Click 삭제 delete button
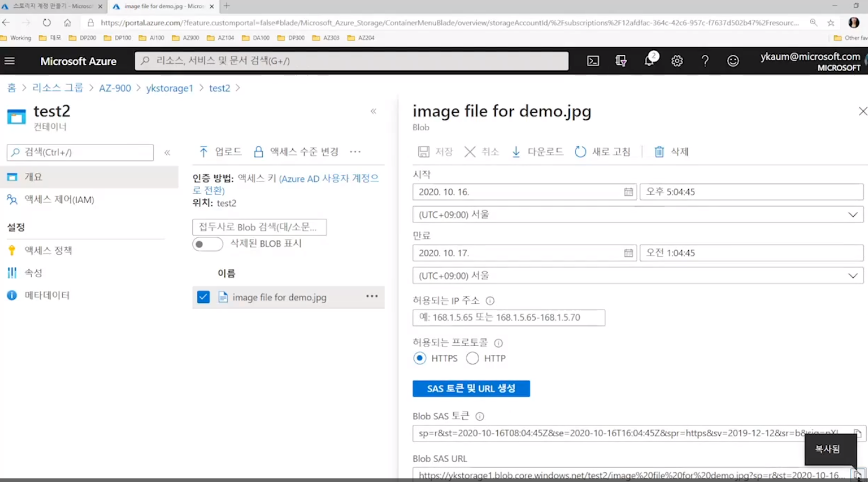868x482 pixels. pyautogui.click(x=671, y=152)
